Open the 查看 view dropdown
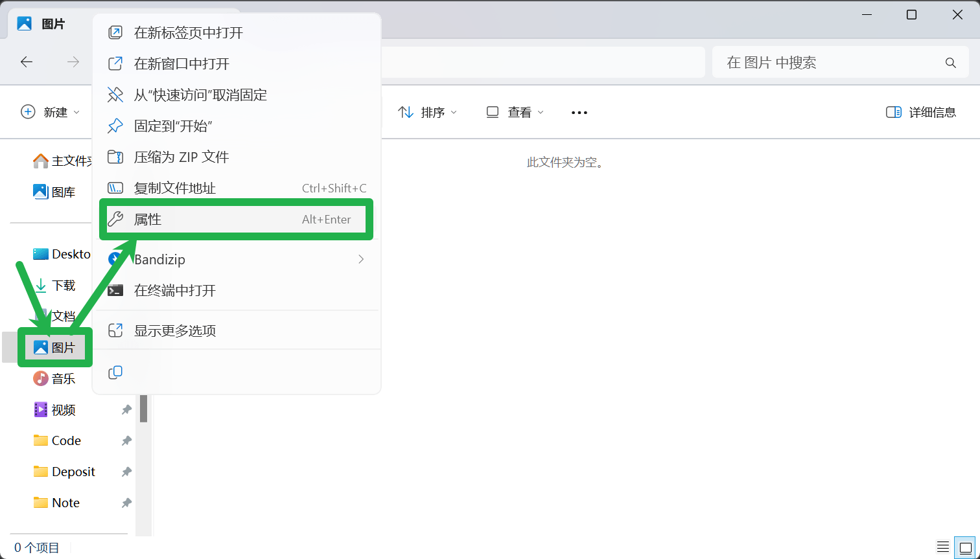980x559 pixels. pyautogui.click(x=515, y=112)
